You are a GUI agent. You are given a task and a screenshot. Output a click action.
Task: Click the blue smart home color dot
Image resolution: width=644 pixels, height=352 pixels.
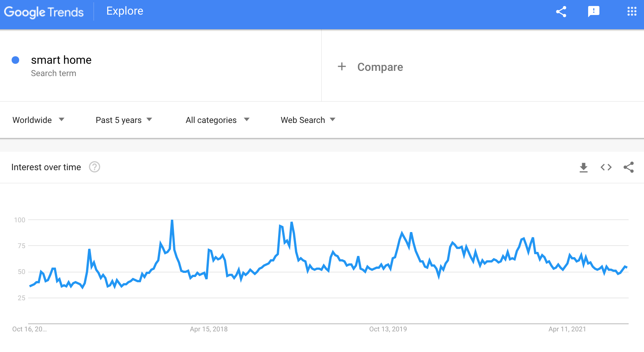pos(15,60)
